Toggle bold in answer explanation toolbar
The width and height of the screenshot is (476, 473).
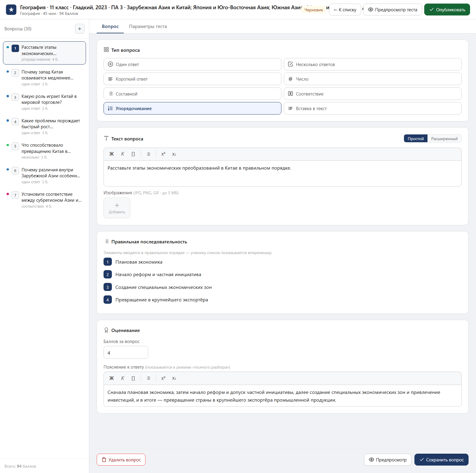click(112, 378)
